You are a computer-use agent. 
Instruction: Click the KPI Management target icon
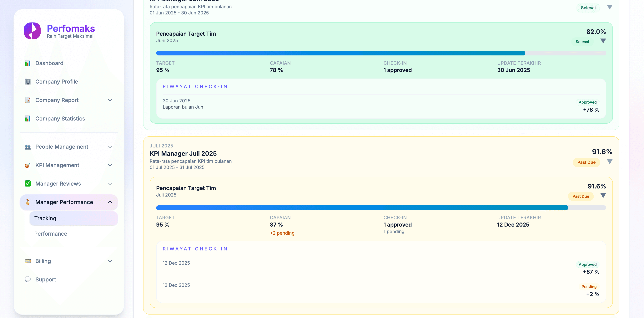pos(28,165)
